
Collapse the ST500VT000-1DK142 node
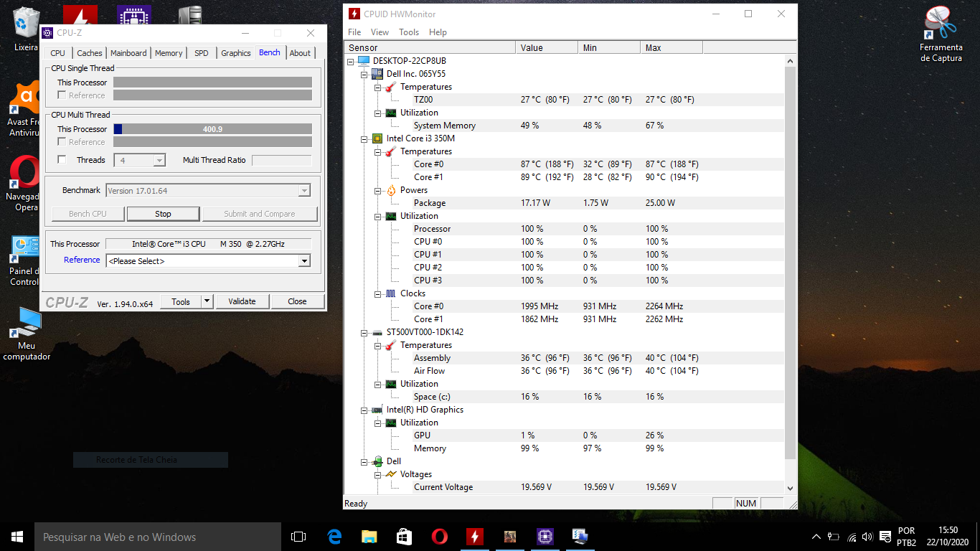coord(364,332)
